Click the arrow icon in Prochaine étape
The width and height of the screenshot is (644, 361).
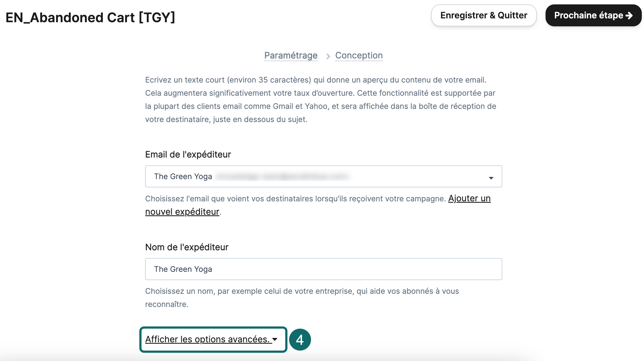coord(629,16)
